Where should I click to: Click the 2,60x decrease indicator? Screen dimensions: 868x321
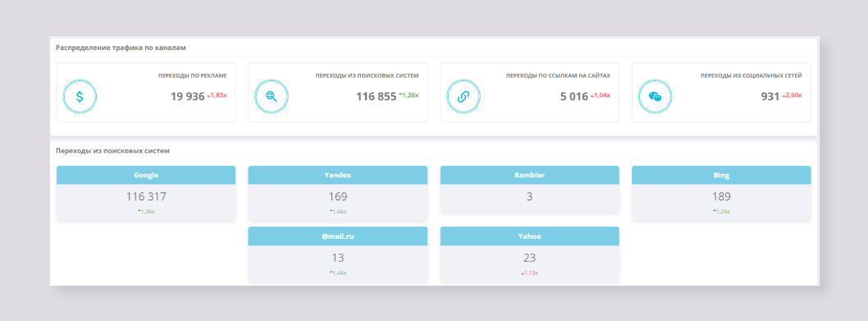[x=793, y=95]
